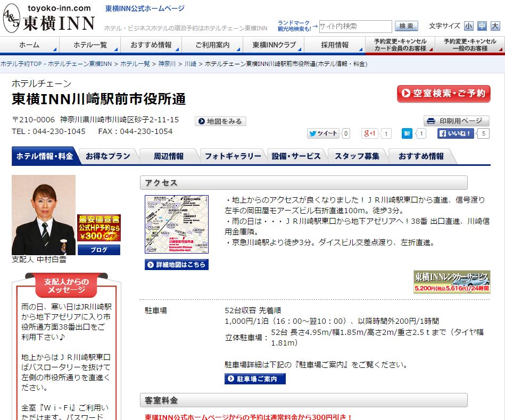Click the Facebook いいね! button

tap(456, 133)
